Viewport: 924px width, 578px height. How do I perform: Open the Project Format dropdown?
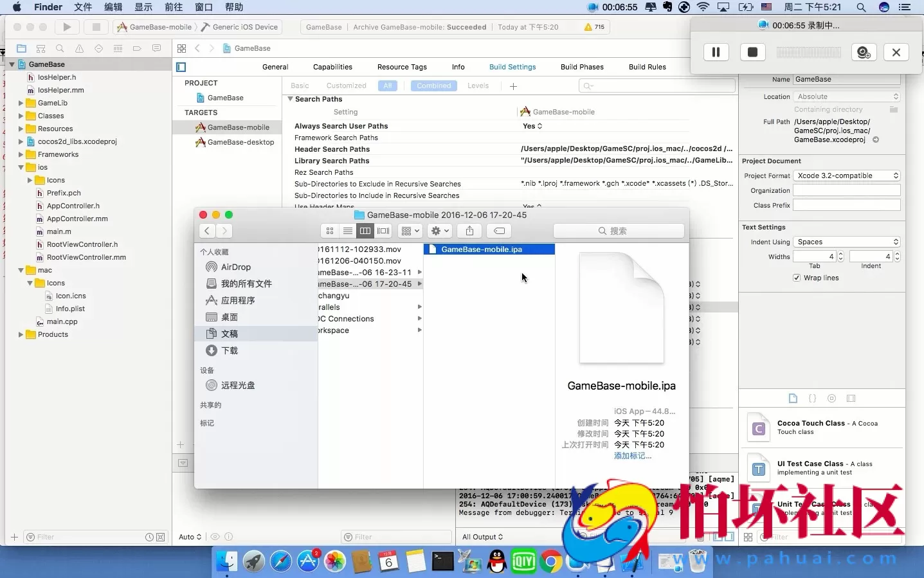pos(846,176)
